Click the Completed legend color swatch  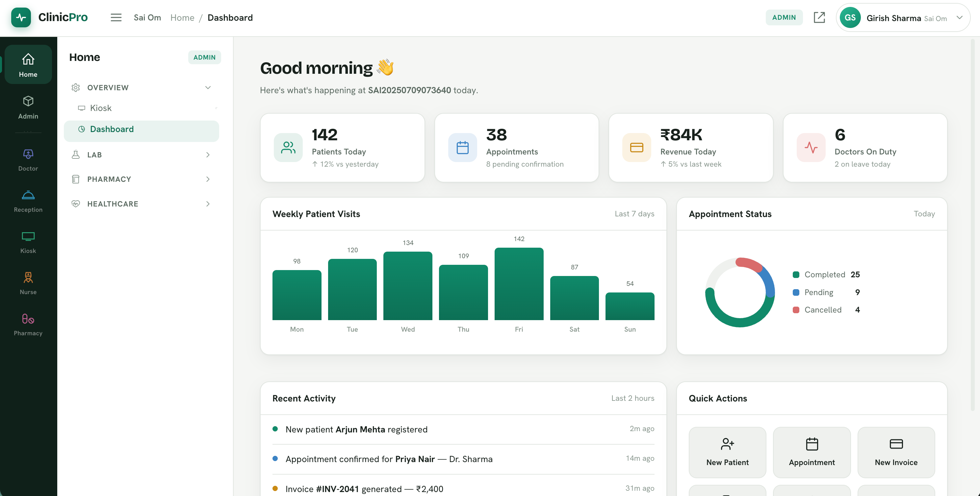[796, 274]
